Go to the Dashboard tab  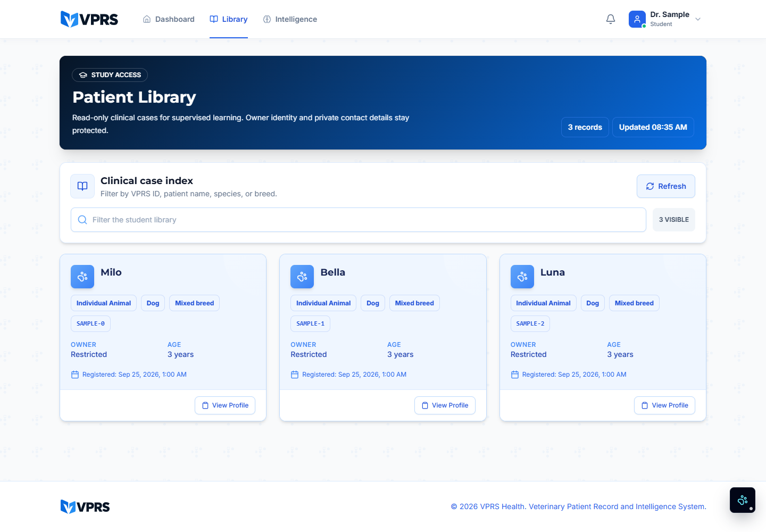click(169, 19)
